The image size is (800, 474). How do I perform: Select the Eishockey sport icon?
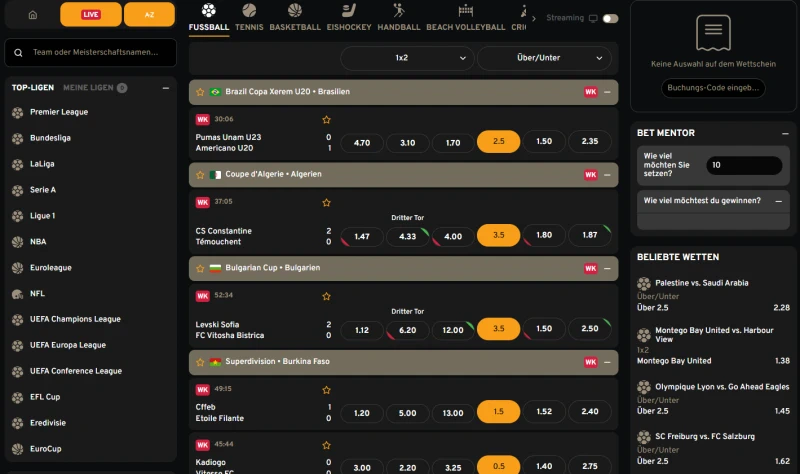click(350, 11)
